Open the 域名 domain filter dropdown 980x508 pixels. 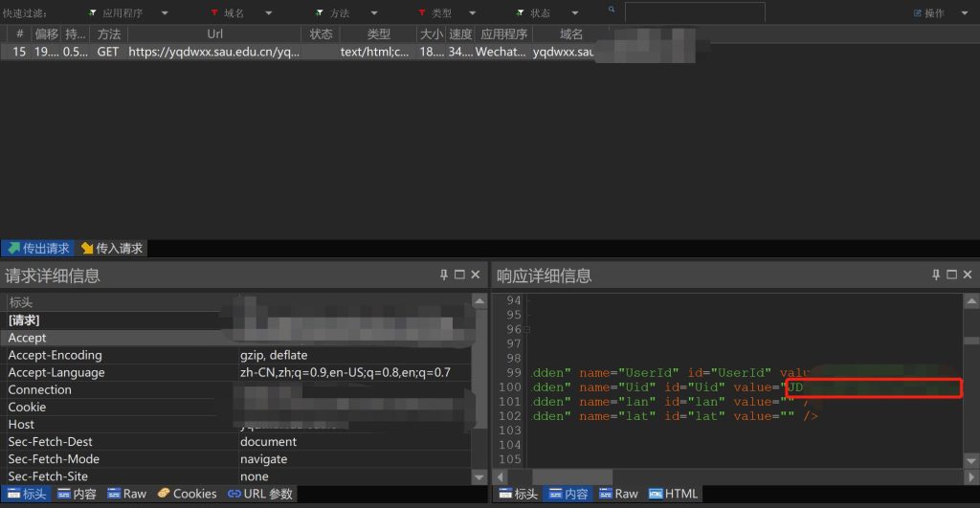pyautogui.click(x=269, y=13)
